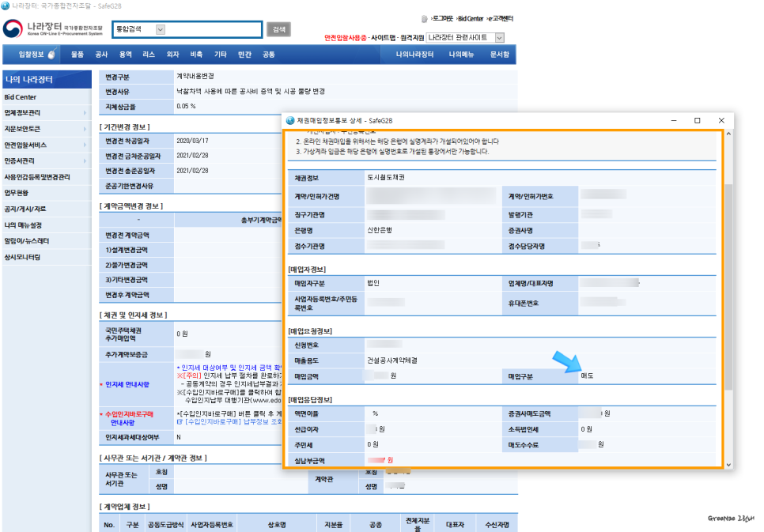
Task: Open the 나의메뉴 menu
Action: [x=461, y=55]
